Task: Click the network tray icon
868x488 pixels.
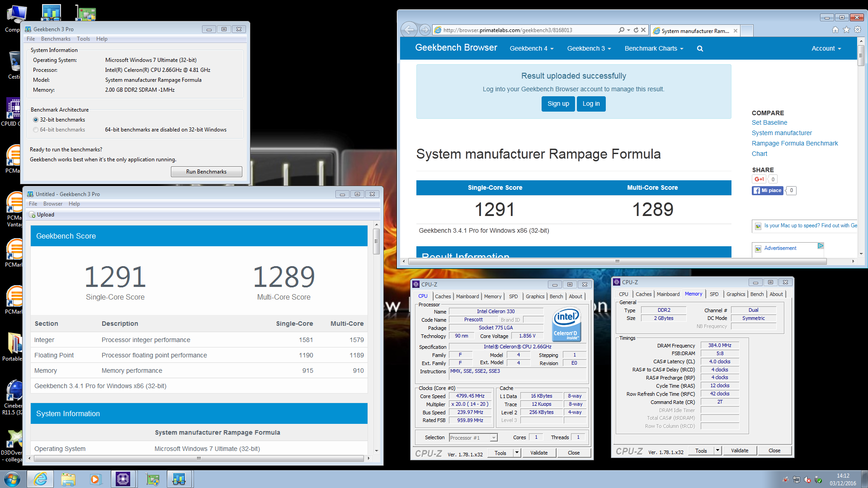Action: pyautogui.click(x=797, y=480)
